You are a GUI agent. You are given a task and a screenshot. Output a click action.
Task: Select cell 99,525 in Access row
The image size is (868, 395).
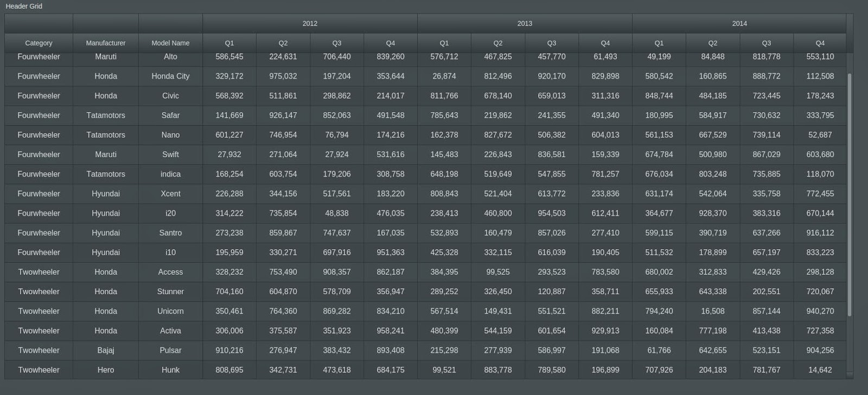(498, 272)
